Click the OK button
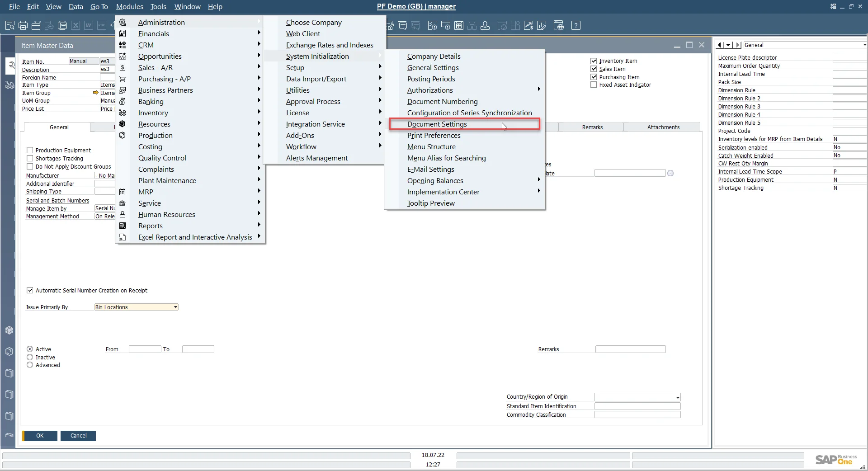Viewport: 868px width, 471px height. tap(40, 436)
